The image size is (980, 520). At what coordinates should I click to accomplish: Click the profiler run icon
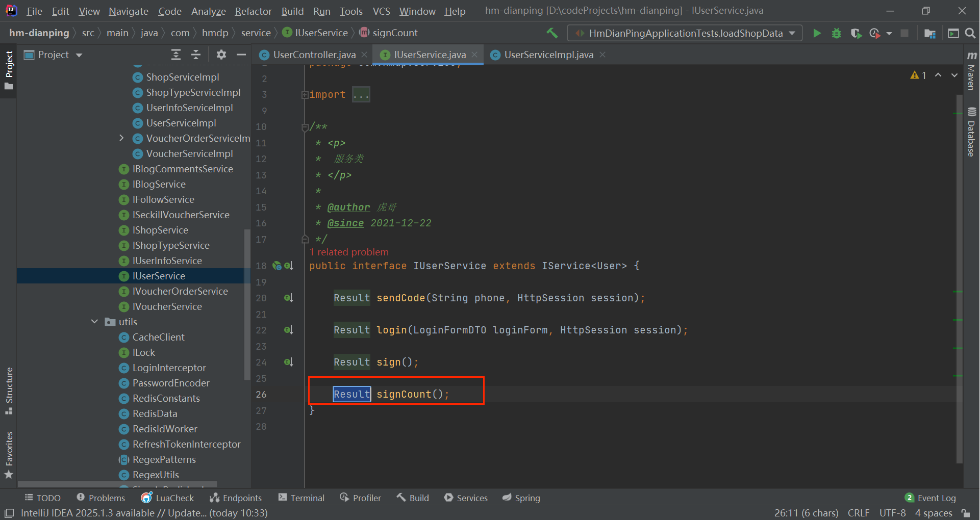pos(875,33)
